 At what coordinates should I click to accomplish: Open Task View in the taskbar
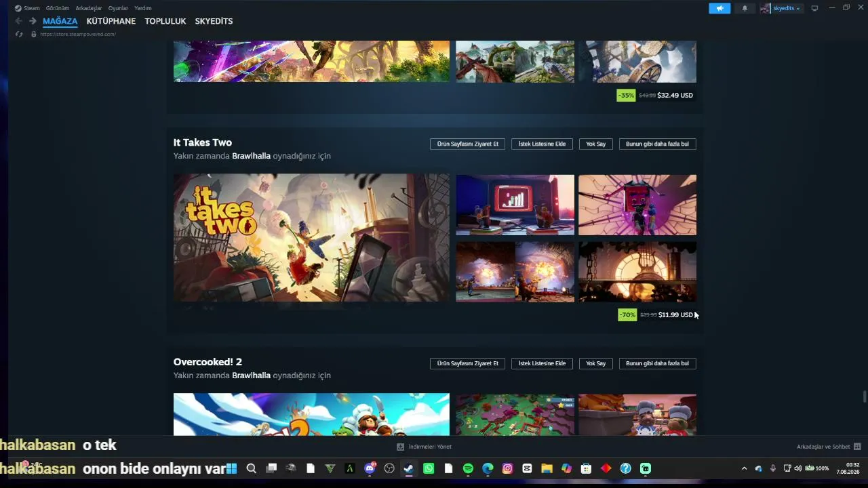[x=271, y=468]
